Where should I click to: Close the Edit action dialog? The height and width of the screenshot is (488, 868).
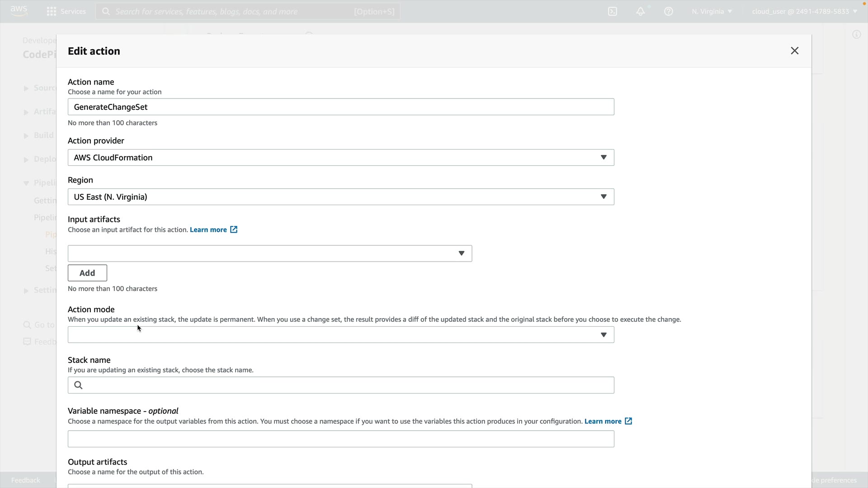coord(794,51)
